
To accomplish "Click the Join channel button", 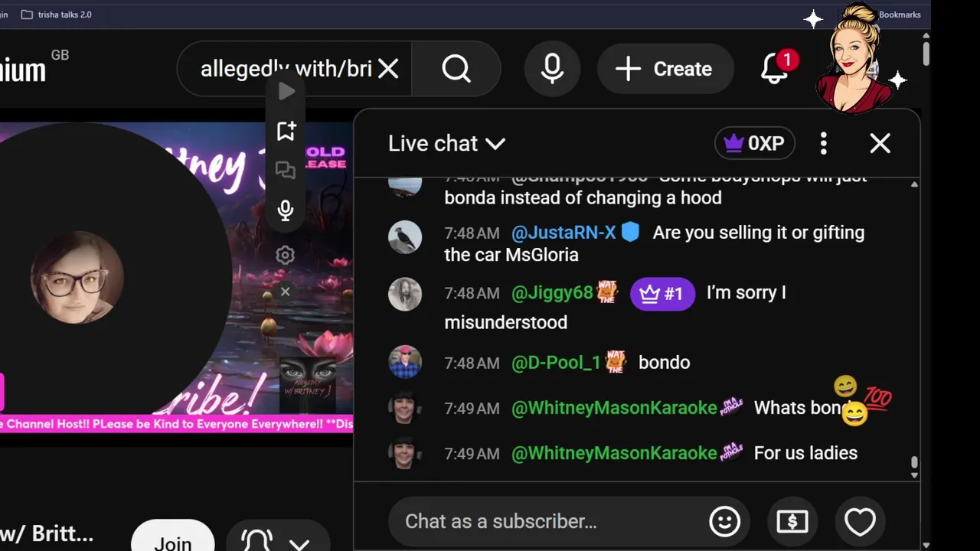I will click(x=173, y=540).
